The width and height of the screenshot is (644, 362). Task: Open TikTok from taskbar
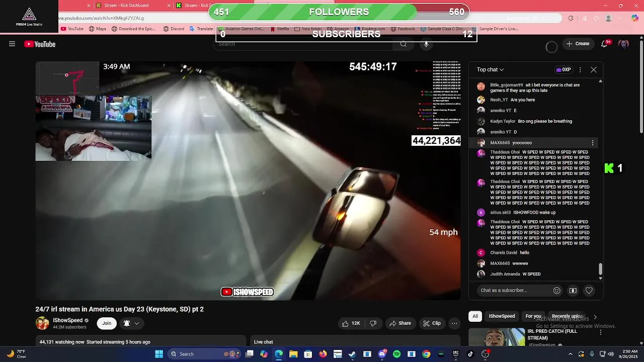click(470, 354)
